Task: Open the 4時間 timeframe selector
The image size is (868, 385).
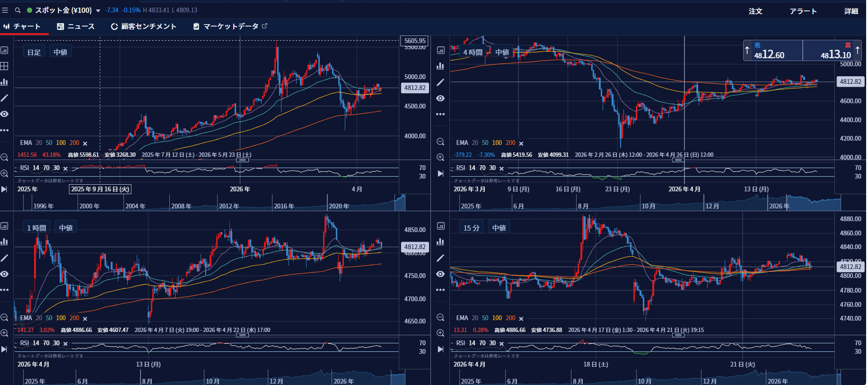Action: tap(473, 52)
